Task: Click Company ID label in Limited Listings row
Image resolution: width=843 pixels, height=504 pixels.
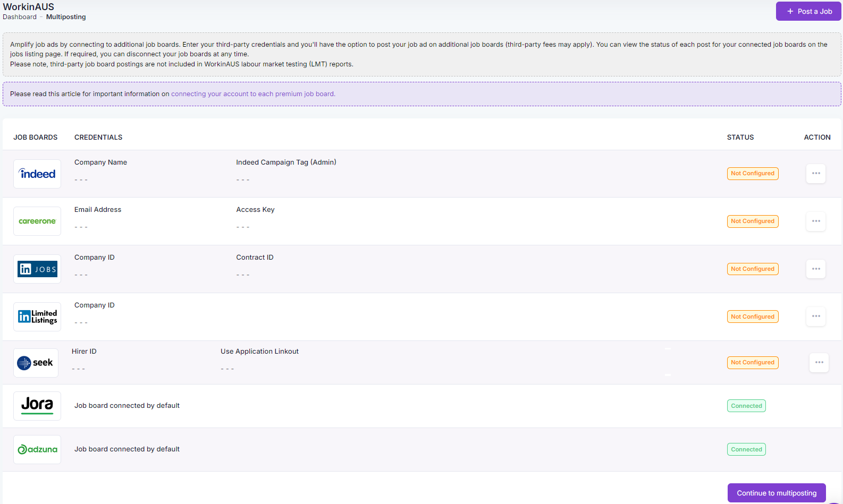Action: coord(95,305)
